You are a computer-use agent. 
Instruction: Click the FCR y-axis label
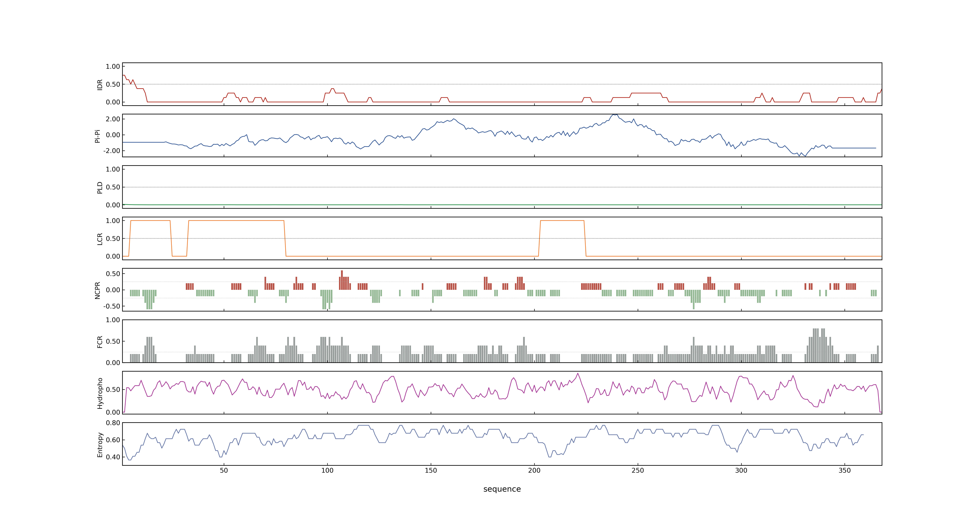tap(100, 341)
